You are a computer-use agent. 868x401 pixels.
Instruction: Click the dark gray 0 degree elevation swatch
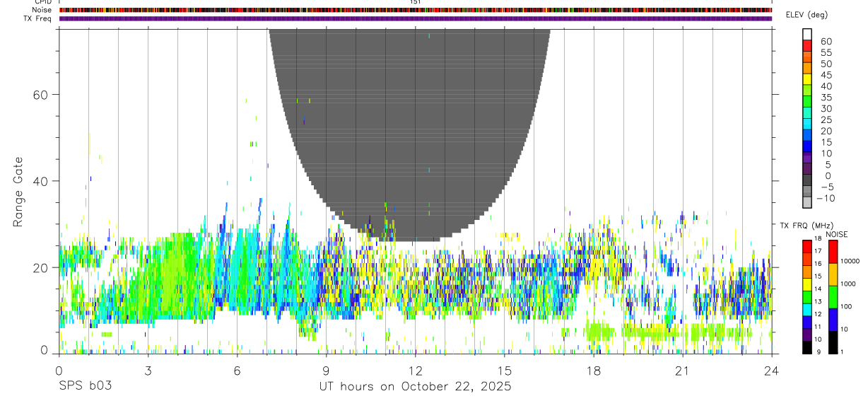coord(807,180)
